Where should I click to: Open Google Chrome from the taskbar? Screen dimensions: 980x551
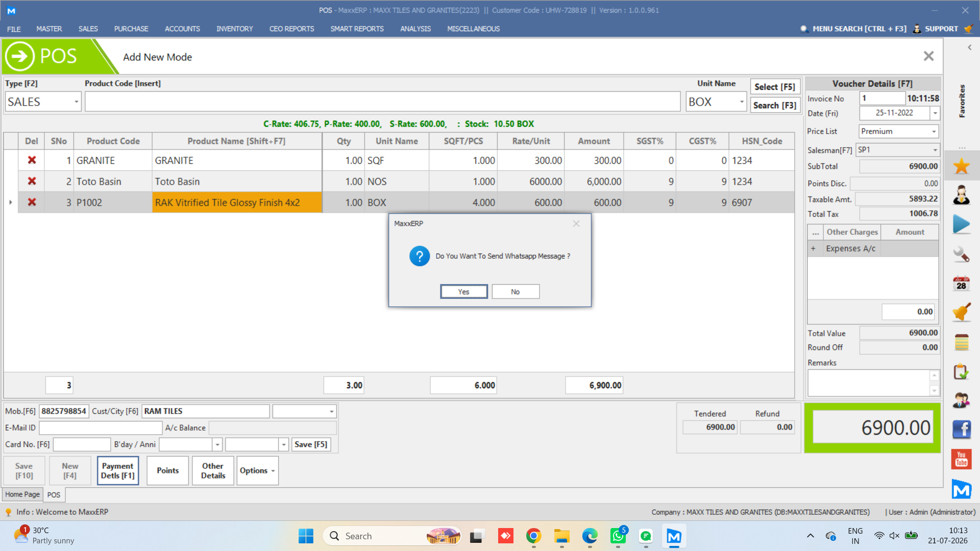coord(533,536)
